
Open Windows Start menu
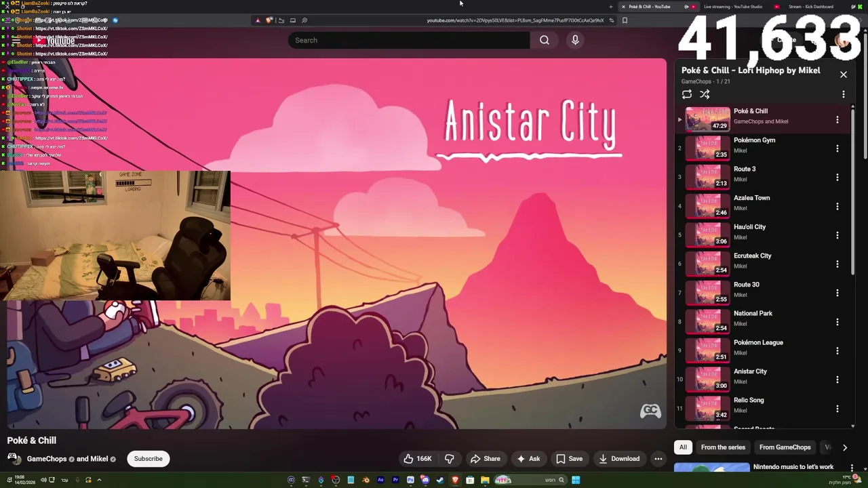click(576, 480)
